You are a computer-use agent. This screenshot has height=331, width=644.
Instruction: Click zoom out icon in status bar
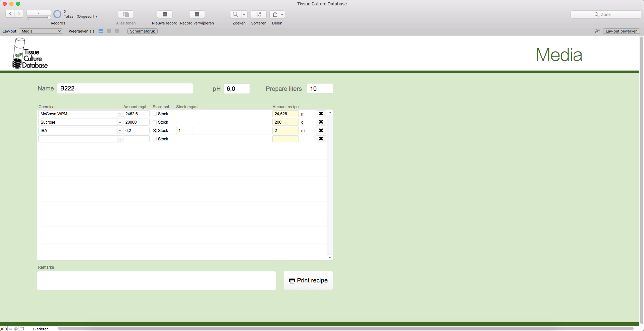point(10,329)
